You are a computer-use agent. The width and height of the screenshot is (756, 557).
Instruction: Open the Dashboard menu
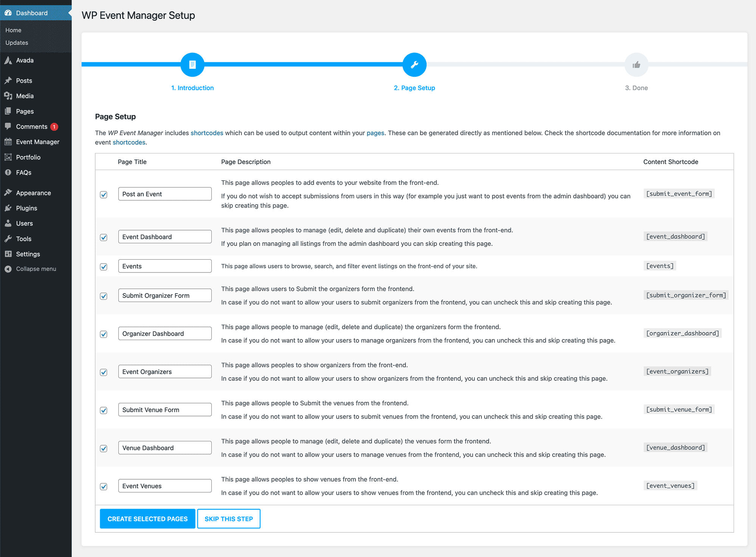tap(36, 13)
